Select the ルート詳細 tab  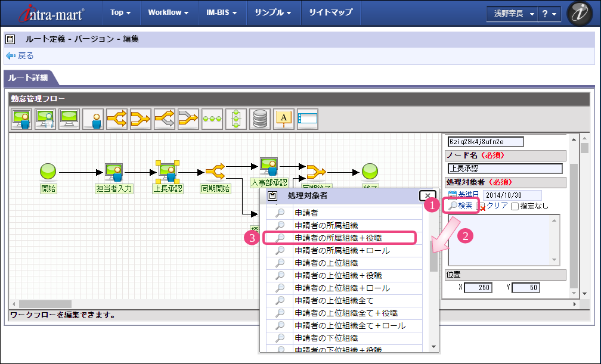29,78
